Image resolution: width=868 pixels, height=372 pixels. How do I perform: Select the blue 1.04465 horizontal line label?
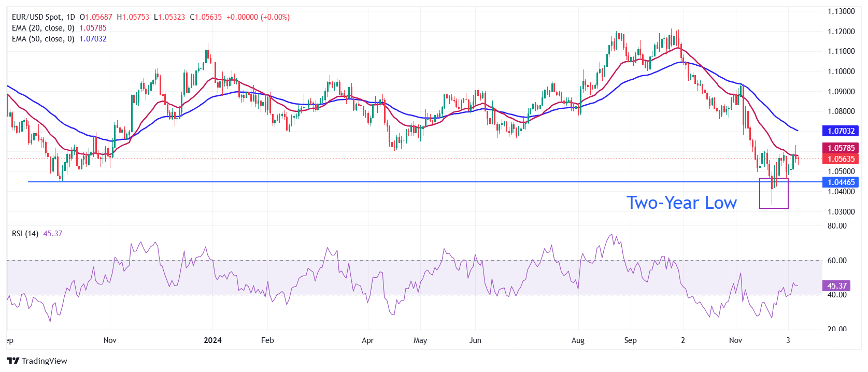tap(840, 182)
